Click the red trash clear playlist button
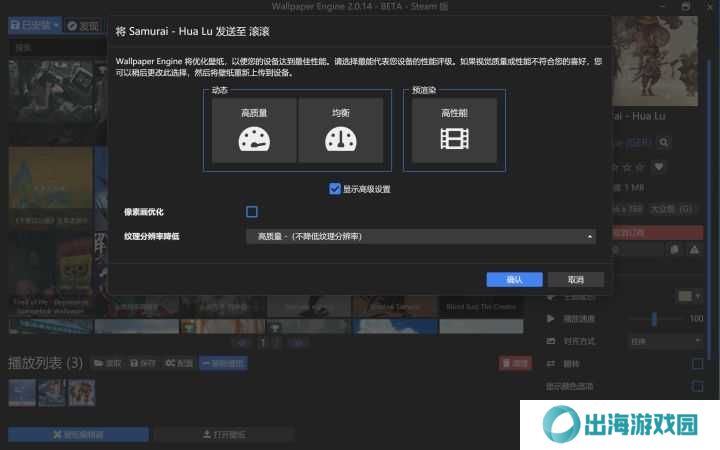The height and width of the screenshot is (450, 720). [515, 363]
